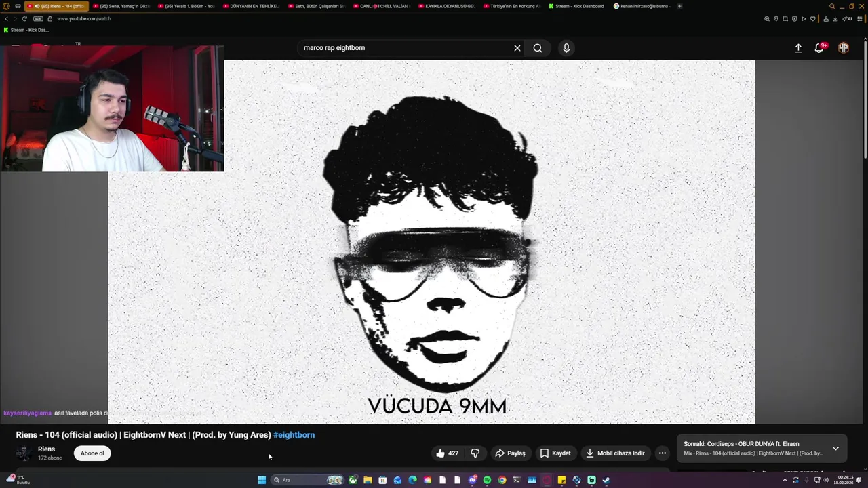Start voice search with the microphone icon
The image size is (868, 488).
click(566, 48)
